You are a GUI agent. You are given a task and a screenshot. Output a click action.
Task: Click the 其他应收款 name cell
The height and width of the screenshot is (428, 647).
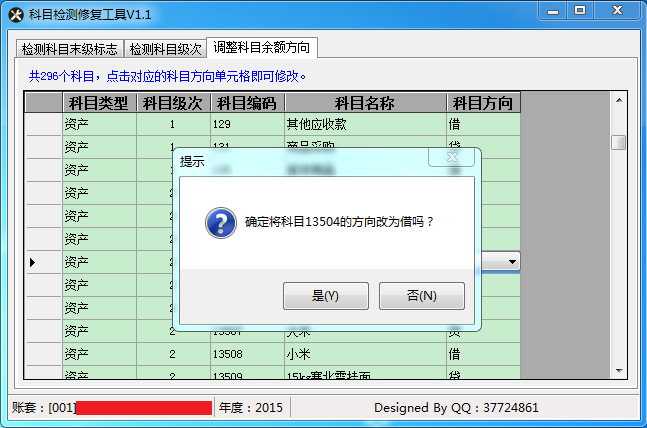pos(365,124)
